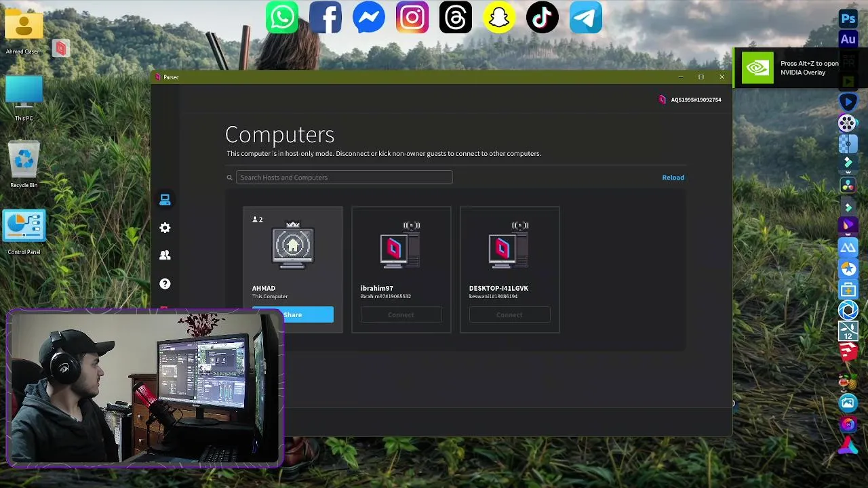
Task: Open the blue picture viewer dock icon
Action: click(848, 403)
